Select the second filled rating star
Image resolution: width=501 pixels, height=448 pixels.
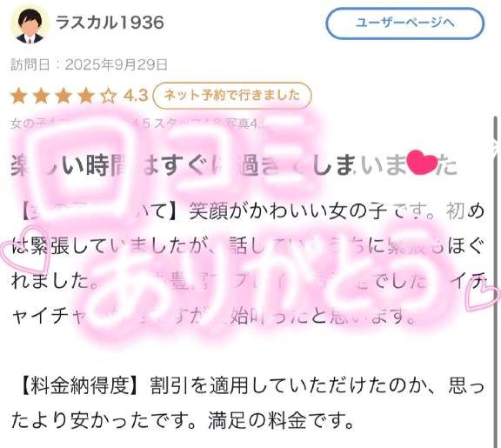point(41,96)
